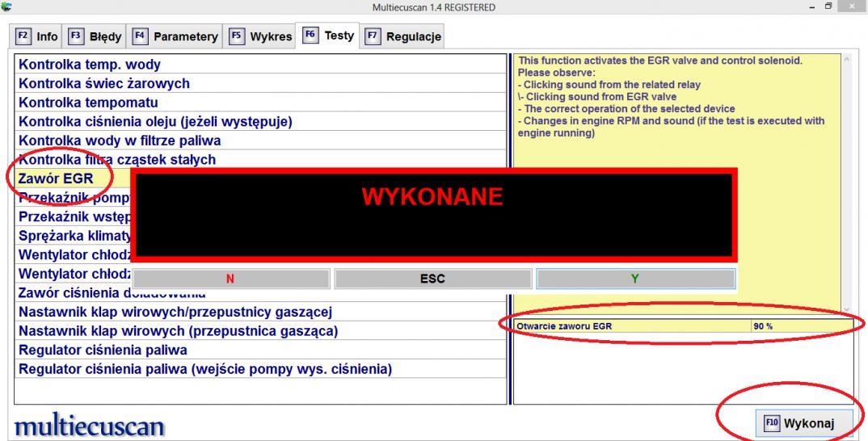Select Regulator ciśnienia paliwa (wejście pompy) row
Screen dimensions: 868x441
(261, 369)
